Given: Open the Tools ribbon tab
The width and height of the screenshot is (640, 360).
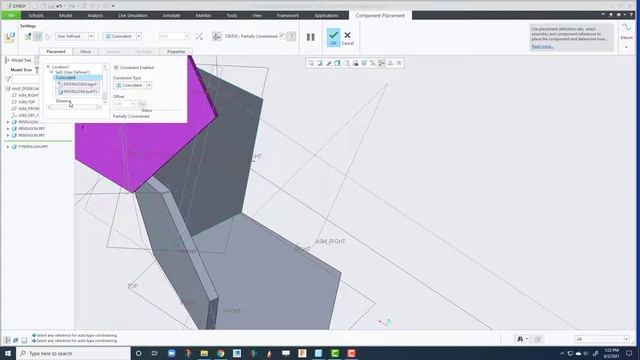Looking at the screenshot, I should click(231, 16).
